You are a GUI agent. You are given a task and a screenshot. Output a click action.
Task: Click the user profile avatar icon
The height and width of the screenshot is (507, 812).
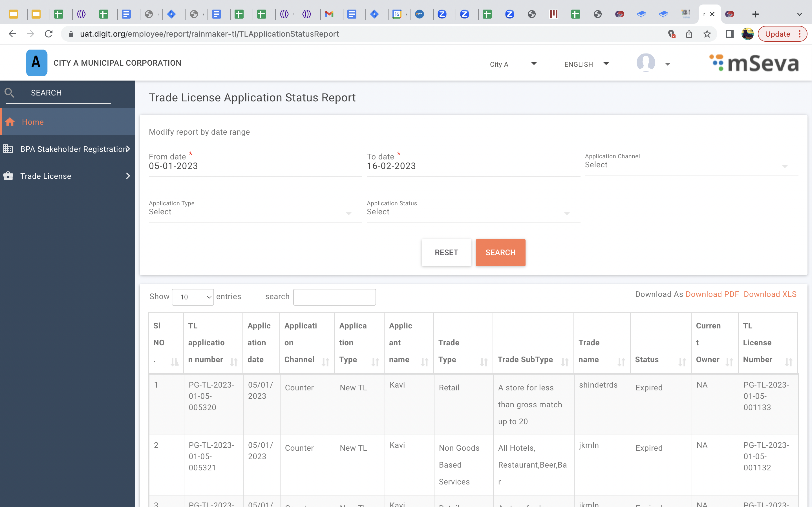(646, 63)
